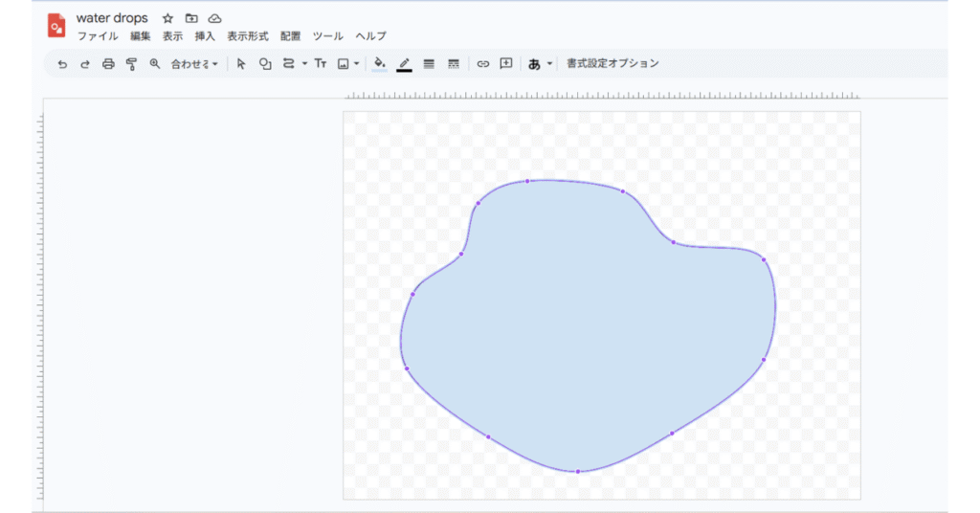Click the move to folder icon
The height and width of the screenshot is (513, 980).
point(191,19)
